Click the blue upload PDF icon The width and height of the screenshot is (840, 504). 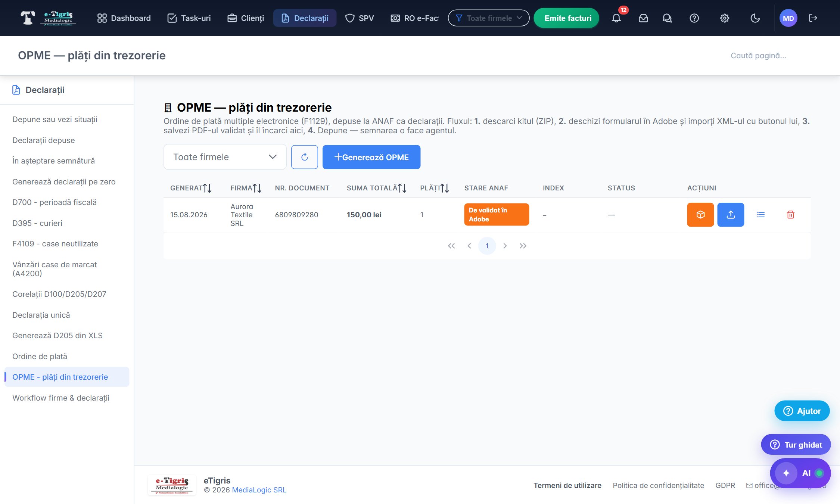pos(731,215)
